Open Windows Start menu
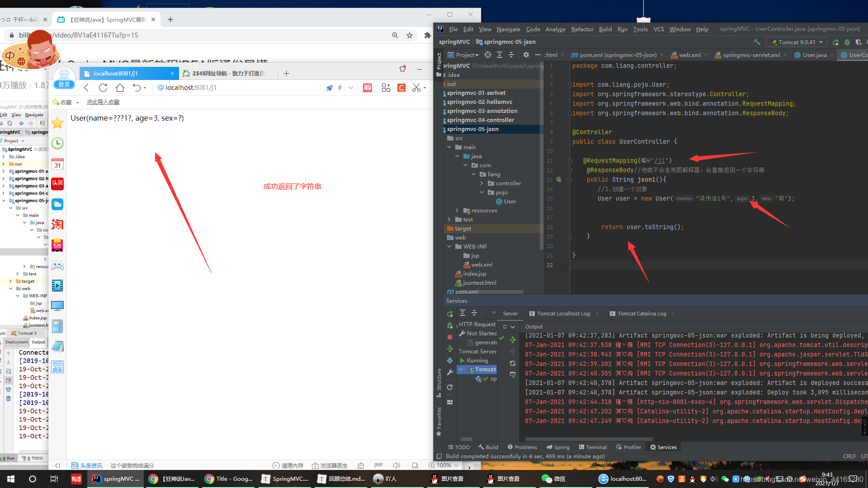The height and width of the screenshot is (488, 868). point(11,479)
